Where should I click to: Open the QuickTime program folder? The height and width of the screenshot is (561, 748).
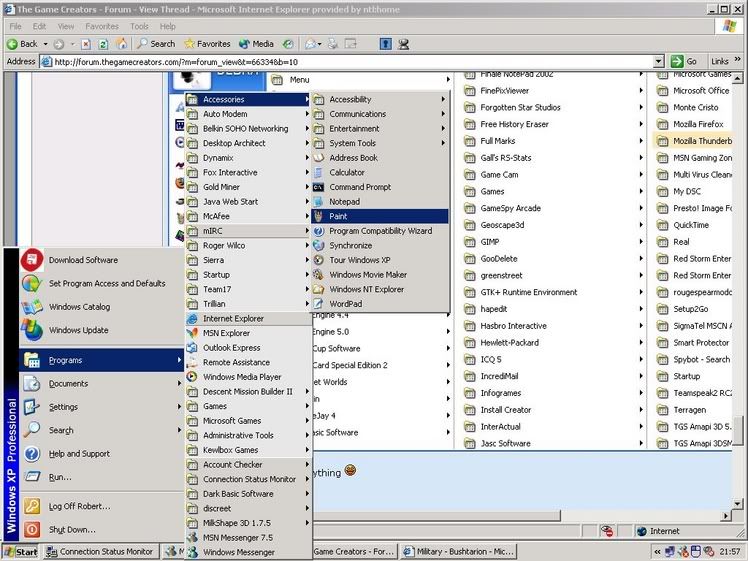pos(692,225)
